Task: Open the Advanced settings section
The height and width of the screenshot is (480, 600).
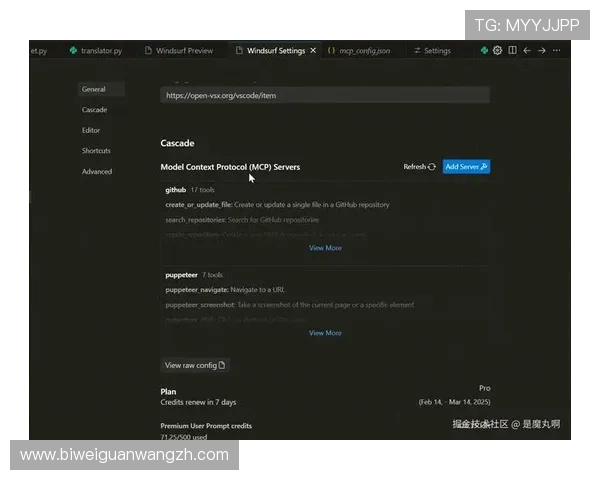Action: tap(97, 171)
